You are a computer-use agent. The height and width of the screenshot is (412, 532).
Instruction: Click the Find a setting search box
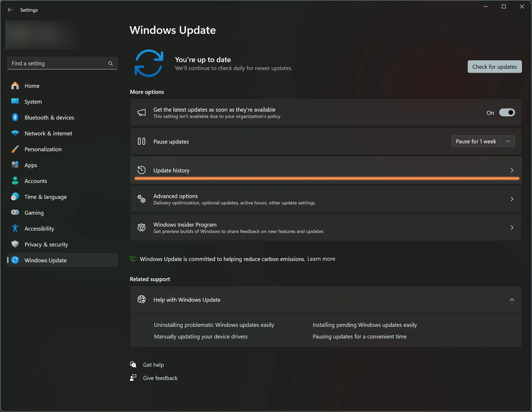point(63,63)
